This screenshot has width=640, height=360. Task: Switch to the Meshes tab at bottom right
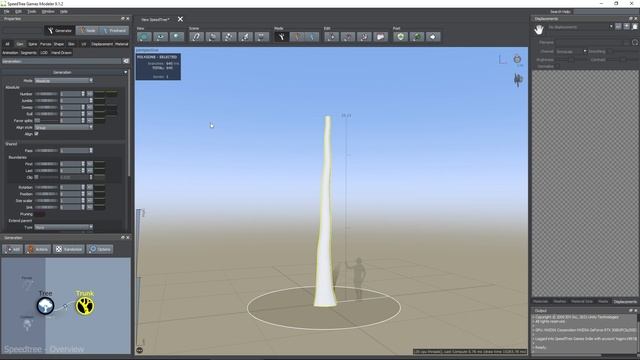point(560,302)
